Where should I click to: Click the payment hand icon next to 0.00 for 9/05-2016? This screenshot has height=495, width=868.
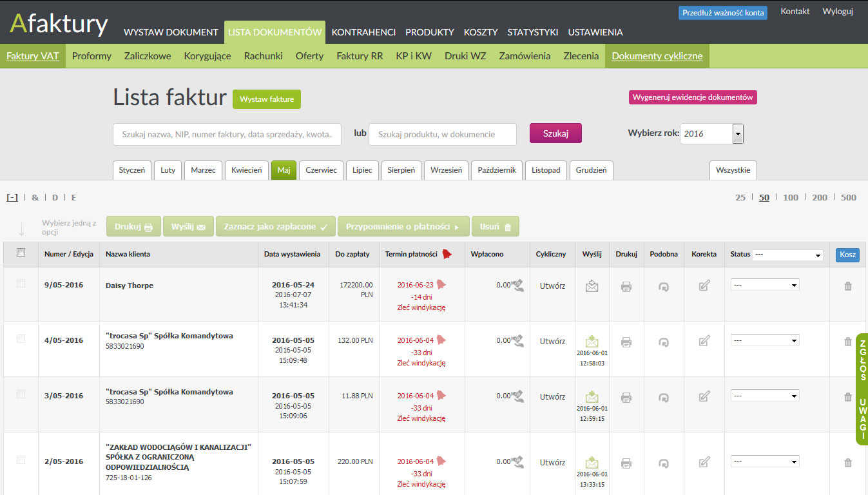(x=516, y=284)
